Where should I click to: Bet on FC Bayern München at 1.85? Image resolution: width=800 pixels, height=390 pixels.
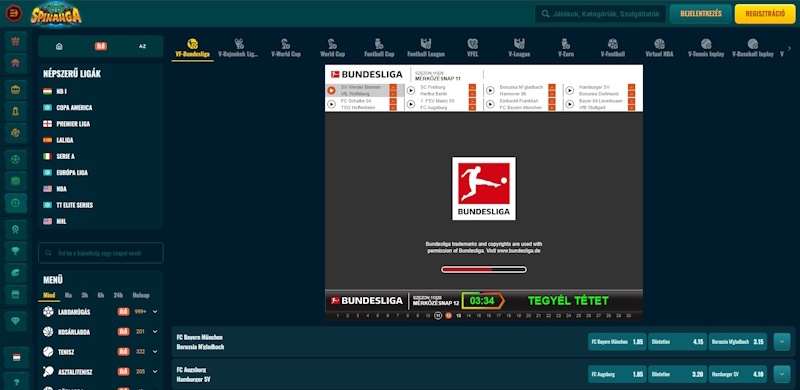[x=617, y=342]
